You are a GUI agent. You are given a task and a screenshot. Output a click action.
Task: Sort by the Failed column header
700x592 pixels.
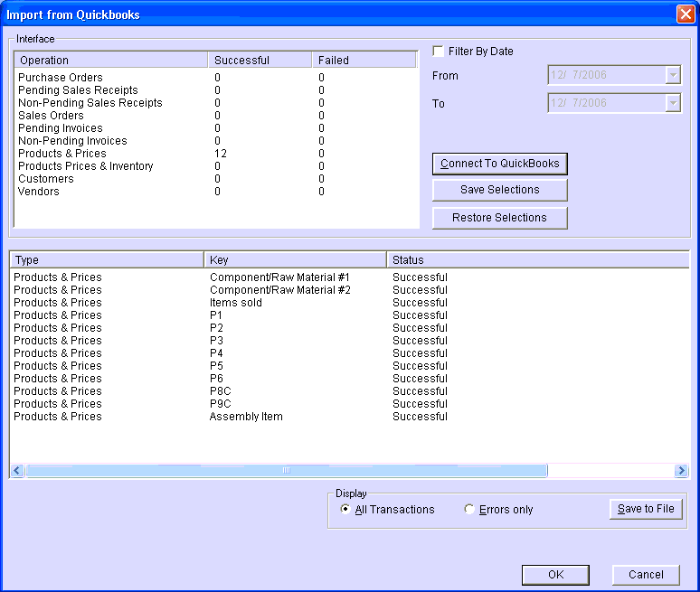pos(364,61)
